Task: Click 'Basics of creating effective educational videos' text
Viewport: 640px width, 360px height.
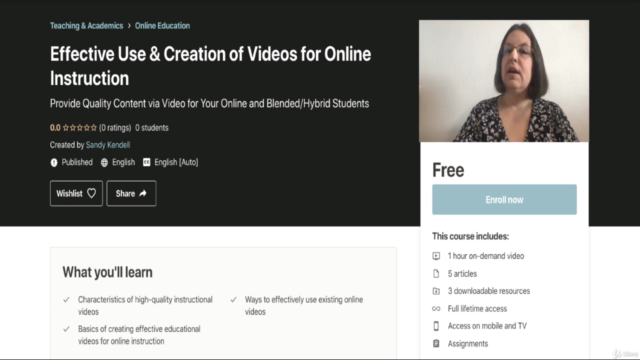Action: 139,335
